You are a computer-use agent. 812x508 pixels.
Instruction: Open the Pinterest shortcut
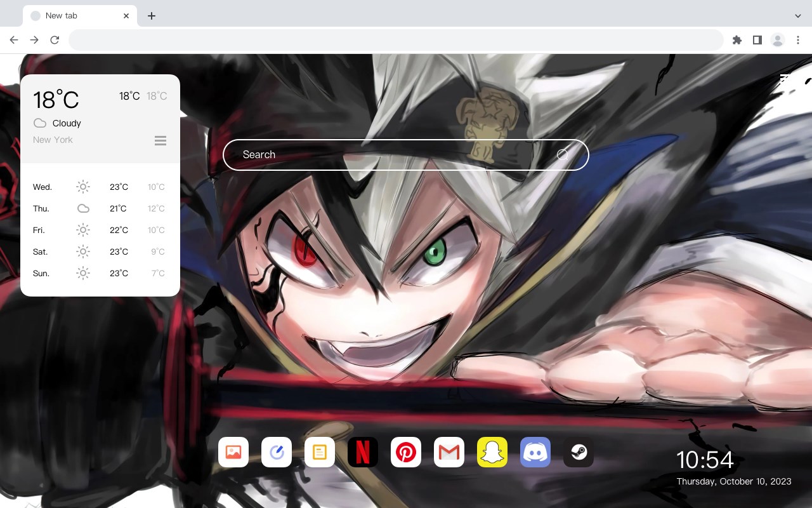click(x=406, y=452)
